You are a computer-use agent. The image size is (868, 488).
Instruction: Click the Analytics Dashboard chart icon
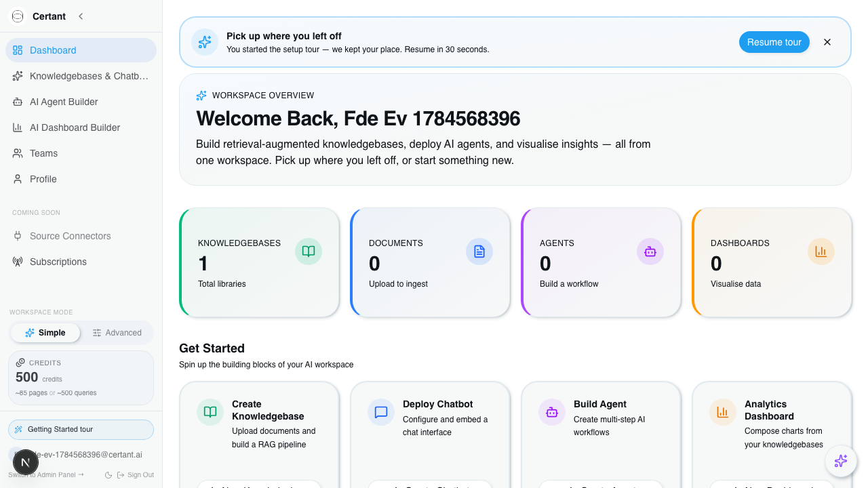pyautogui.click(x=723, y=412)
